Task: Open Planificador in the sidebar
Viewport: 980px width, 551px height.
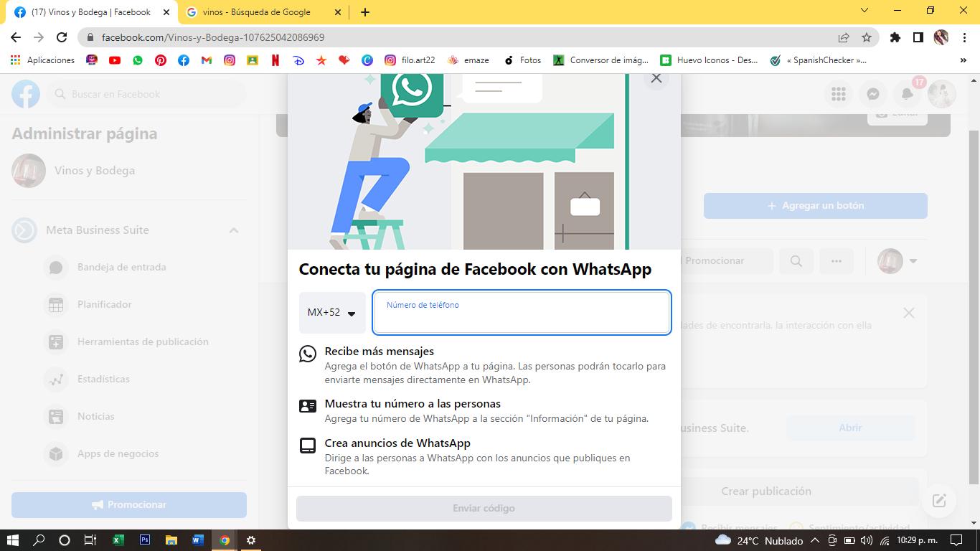Action: click(x=105, y=304)
